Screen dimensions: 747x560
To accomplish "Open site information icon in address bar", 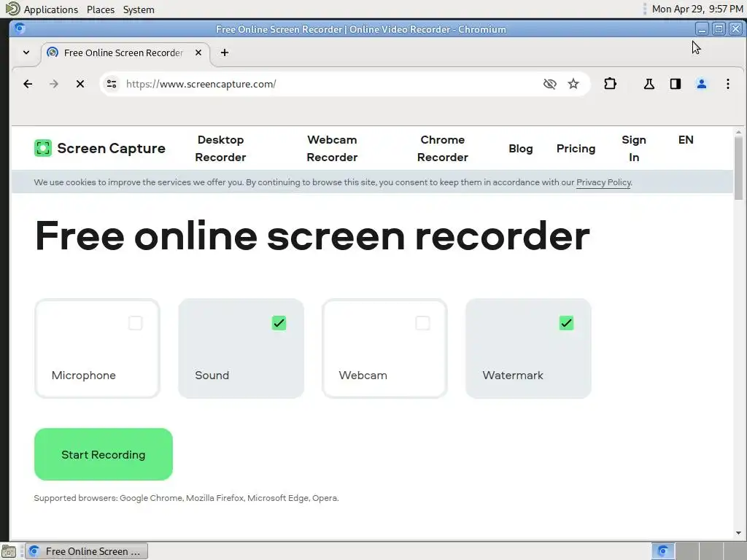I will 112,85.
